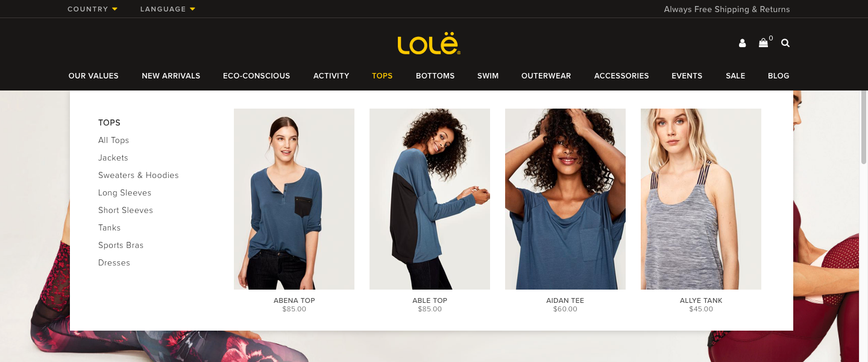The image size is (868, 362).
Task: Open the Sports Bras category
Action: coord(121,245)
